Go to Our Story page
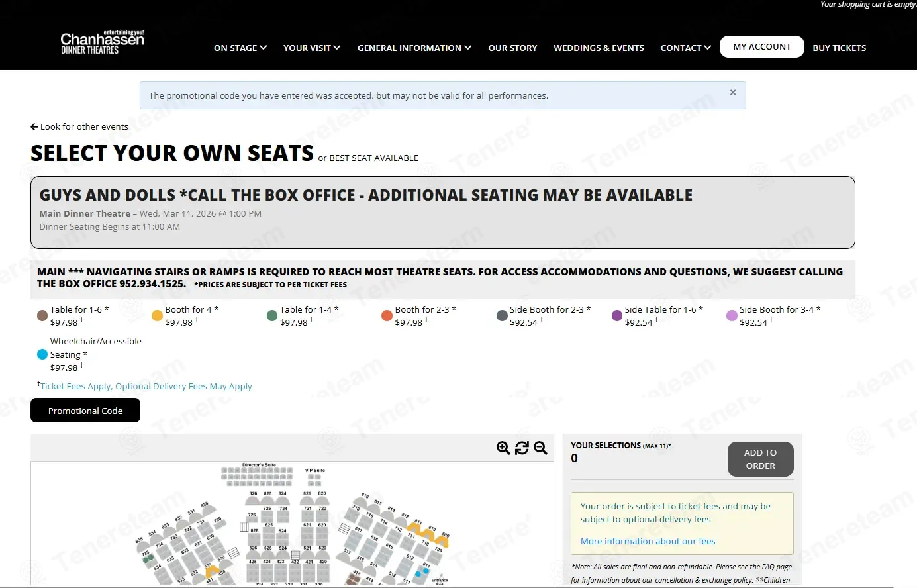The image size is (917, 588). 512,48
